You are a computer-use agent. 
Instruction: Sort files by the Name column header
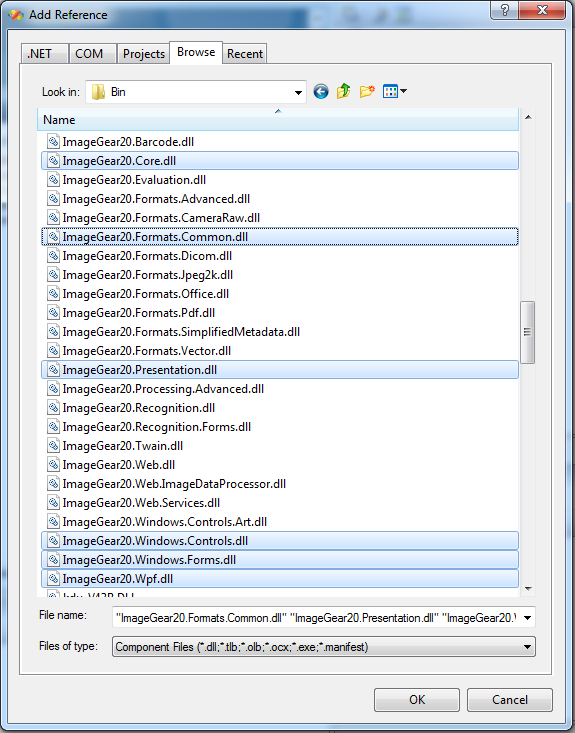(x=278, y=120)
